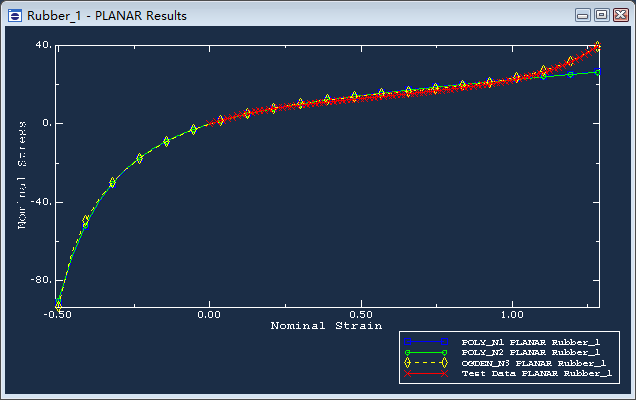Image resolution: width=636 pixels, height=400 pixels.
Task: Click the green POLY_N2 legend line symbol
Action: click(x=425, y=353)
